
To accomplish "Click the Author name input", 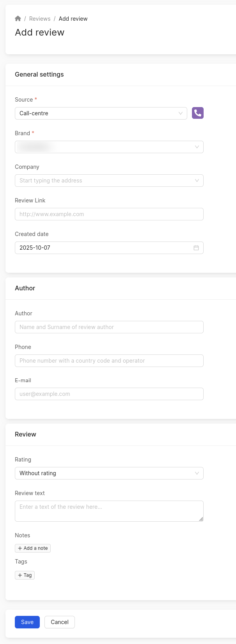I will pyautogui.click(x=109, y=327).
